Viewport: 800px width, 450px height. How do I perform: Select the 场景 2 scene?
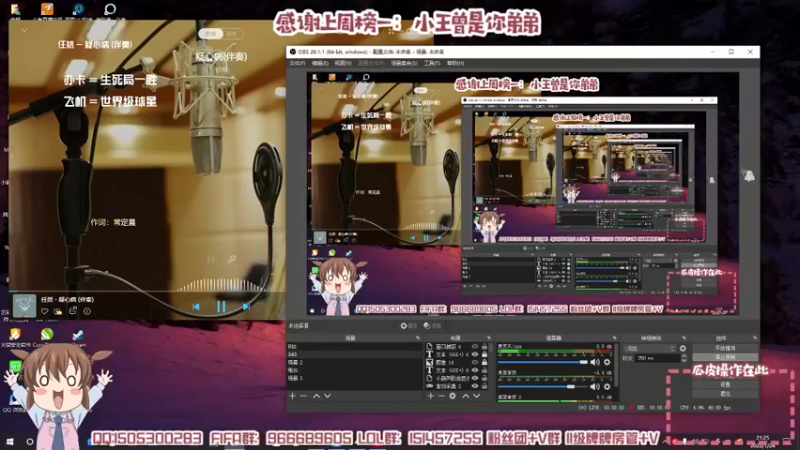point(354,362)
